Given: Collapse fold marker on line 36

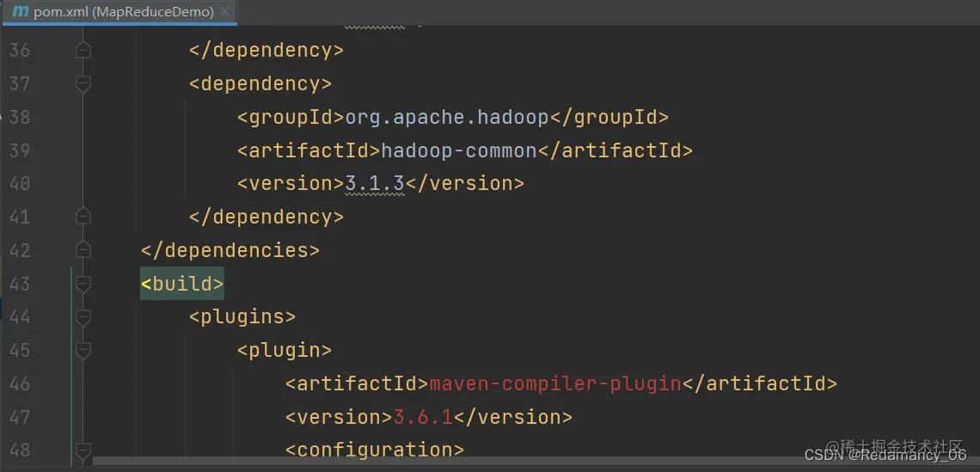Looking at the screenshot, I should pos(83,50).
